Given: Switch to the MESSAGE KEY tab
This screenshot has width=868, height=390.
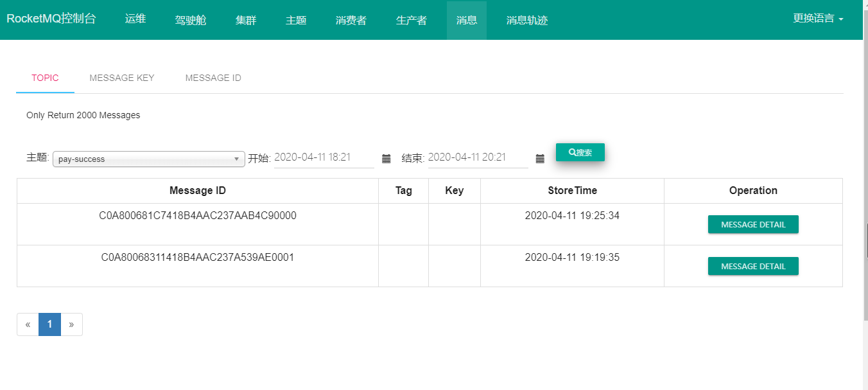Looking at the screenshot, I should coord(122,78).
